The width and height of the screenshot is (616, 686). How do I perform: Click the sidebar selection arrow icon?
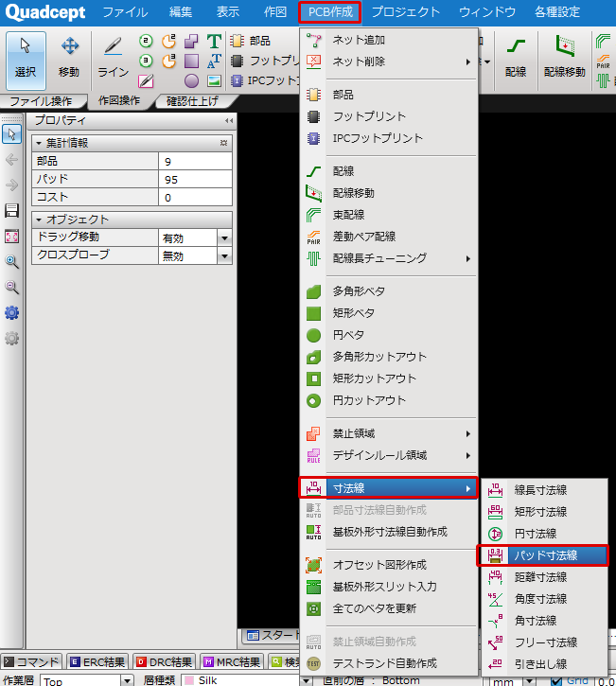pyautogui.click(x=11, y=133)
